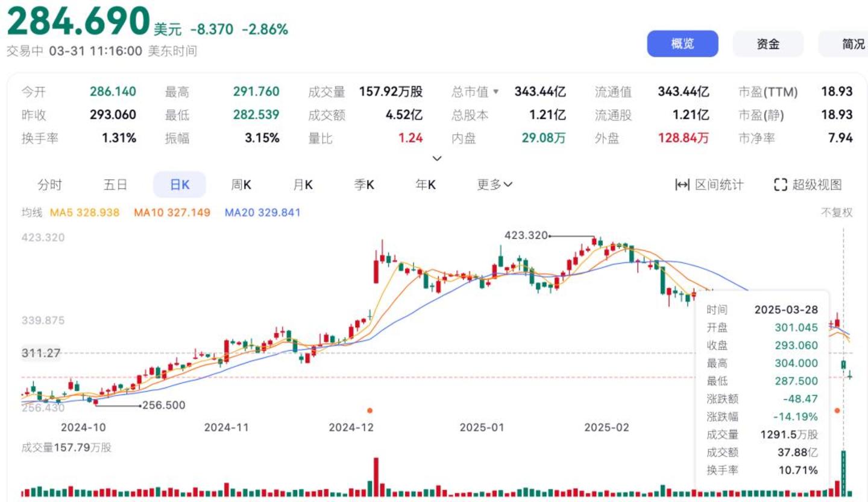Switch to 周K weekly candlestick view

point(241,185)
